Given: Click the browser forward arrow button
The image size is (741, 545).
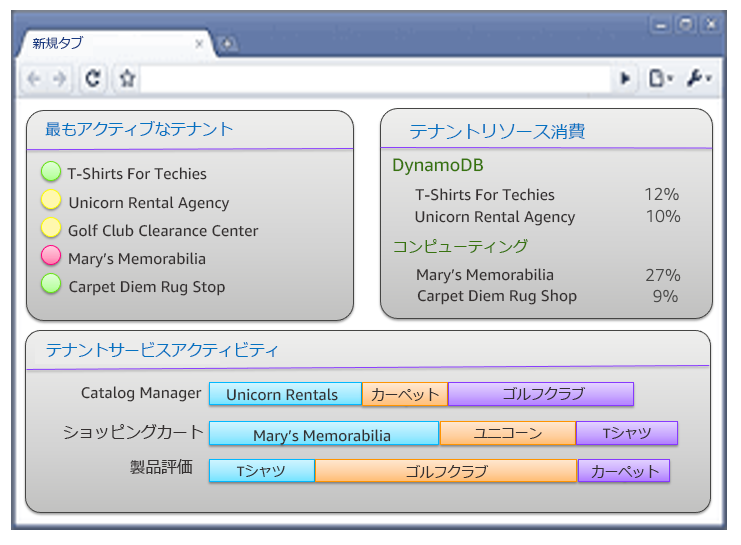Looking at the screenshot, I should tap(59, 78).
